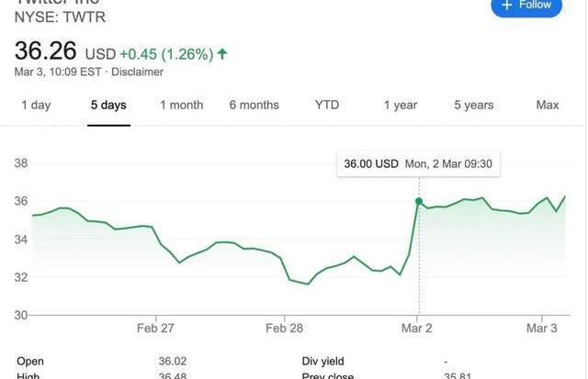
Task: Select the 1 day tab
Action: (36, 105)
